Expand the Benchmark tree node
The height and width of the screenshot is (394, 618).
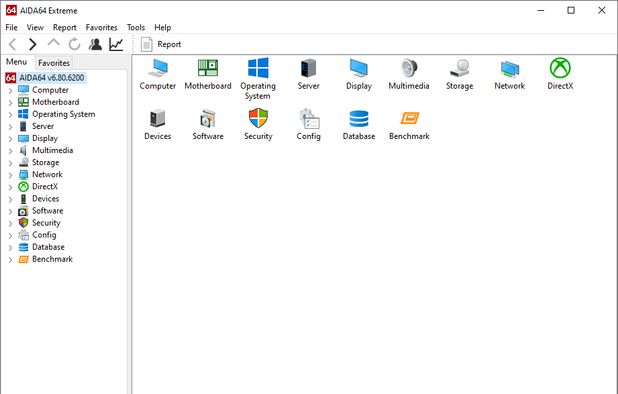point(11,260)
